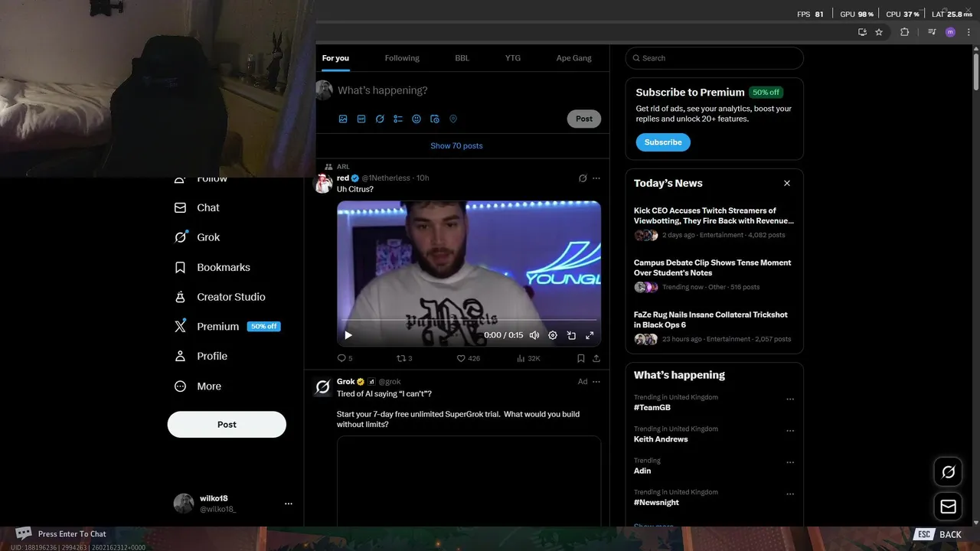Add a poll to the post

point(398,119)
